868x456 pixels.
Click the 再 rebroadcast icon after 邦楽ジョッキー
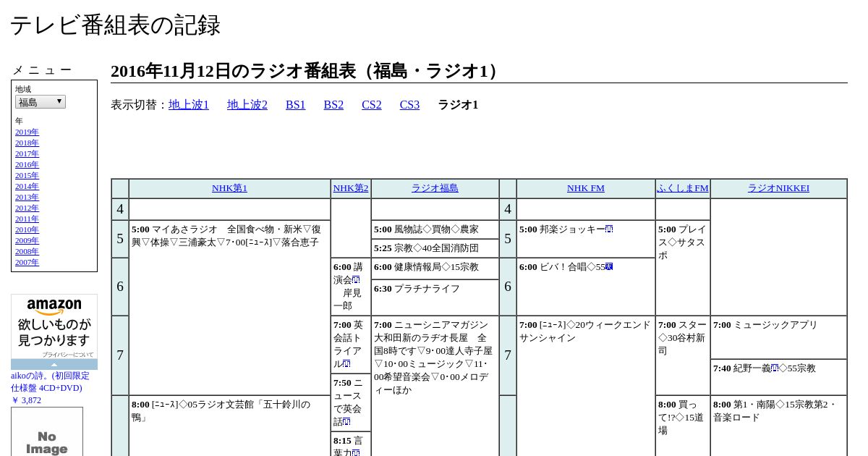coord(609,229)
